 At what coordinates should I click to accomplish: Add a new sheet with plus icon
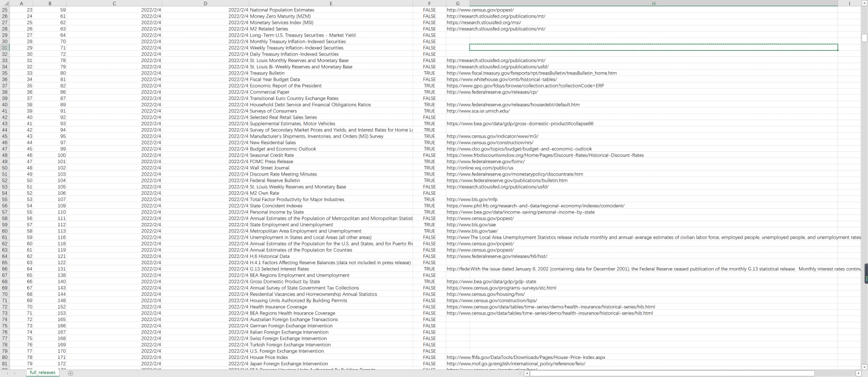click(x=70, y=373)
